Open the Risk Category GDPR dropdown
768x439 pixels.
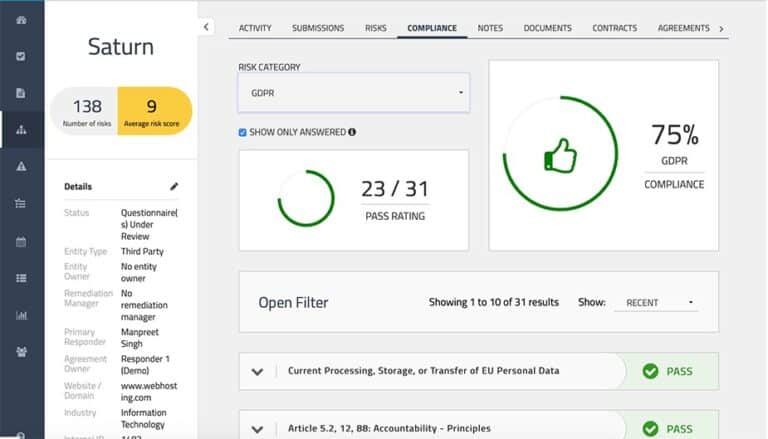pyautogui.click(x=353, y=93)
